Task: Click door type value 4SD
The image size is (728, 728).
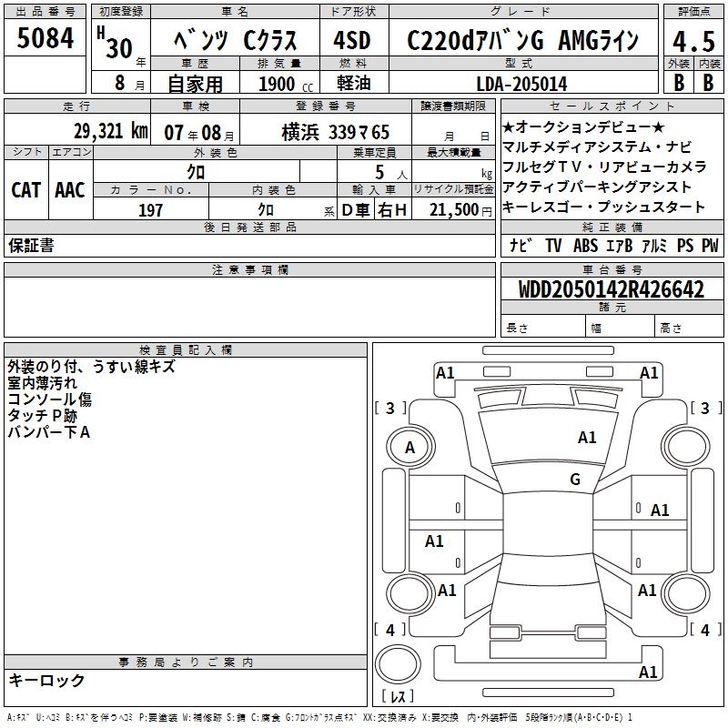Action: pyautogui.click(x=352, y=40)
